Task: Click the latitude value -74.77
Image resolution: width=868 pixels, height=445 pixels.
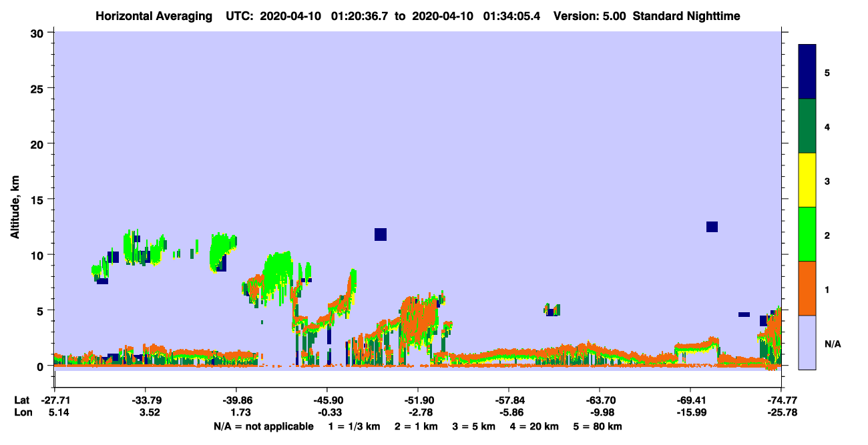Action: tap(781, 400)
